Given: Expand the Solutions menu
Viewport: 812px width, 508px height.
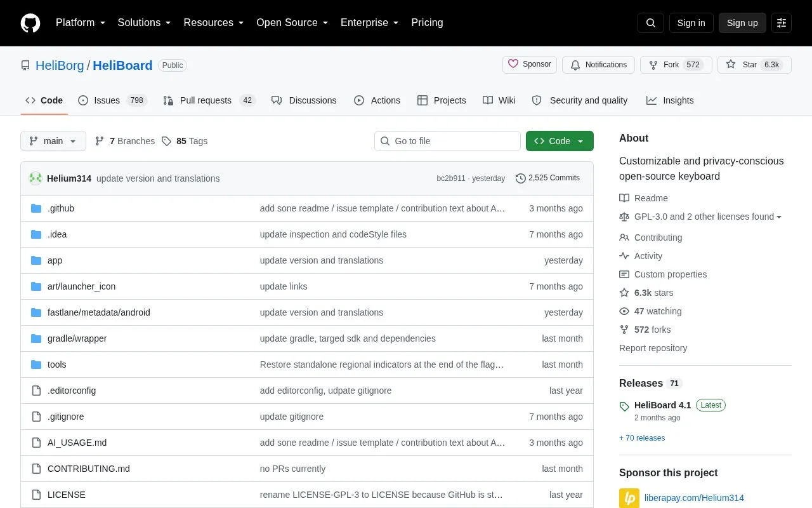Looking at the screenshot, I should click(x=144, y=23).
